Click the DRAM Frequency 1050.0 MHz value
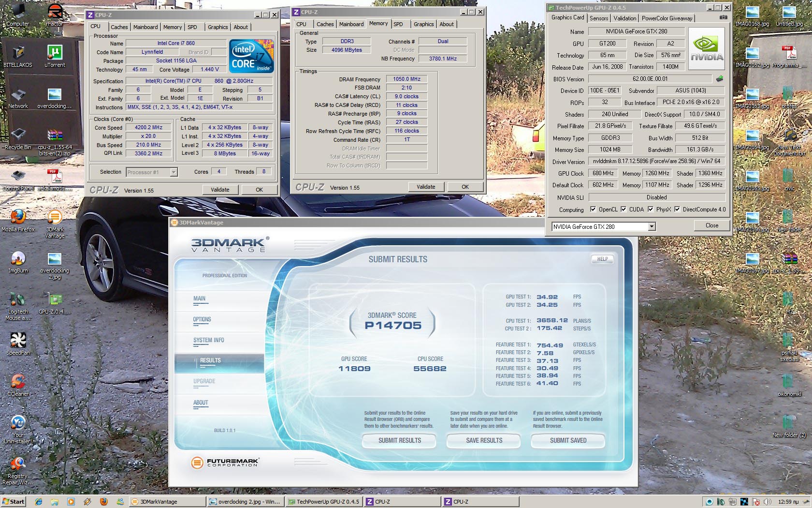The width and height of the screenshot is (812, 508). [406, 79]
